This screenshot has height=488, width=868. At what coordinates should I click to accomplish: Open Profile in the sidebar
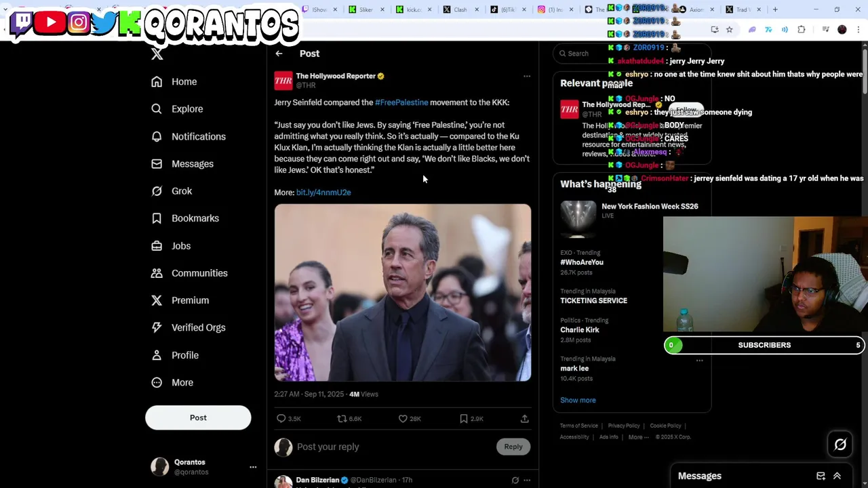[x=175, y=355]
